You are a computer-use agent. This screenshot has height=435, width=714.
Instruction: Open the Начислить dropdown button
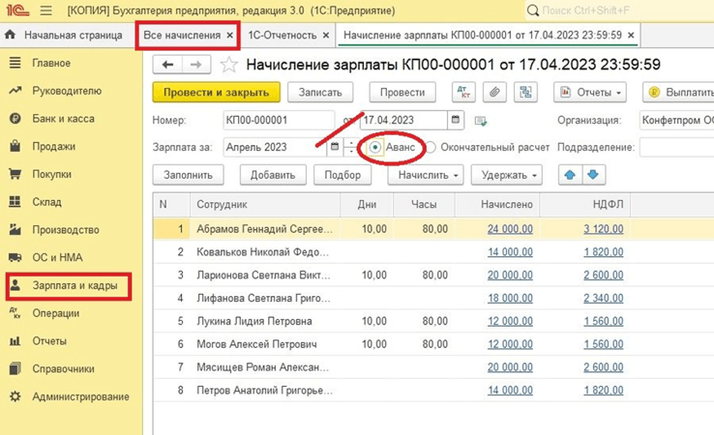click(428, 174)
